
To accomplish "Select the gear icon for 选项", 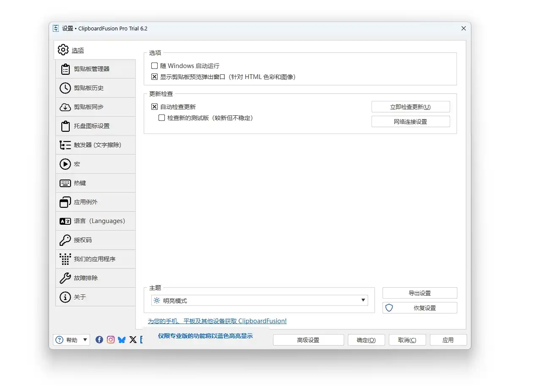I will coord(63,50).
